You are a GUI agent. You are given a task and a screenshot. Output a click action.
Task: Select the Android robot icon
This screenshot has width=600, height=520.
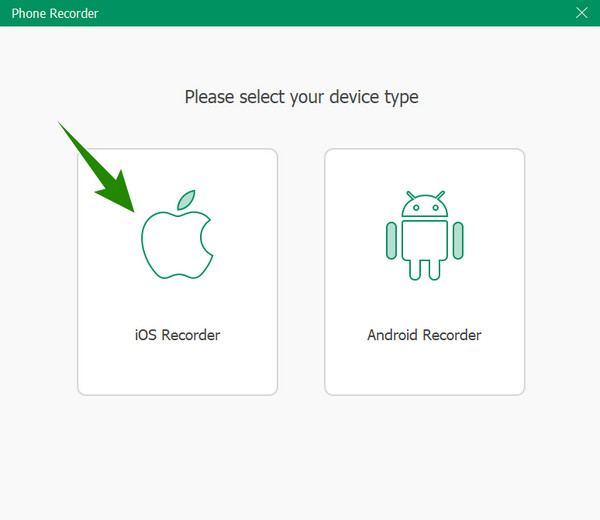(424, 235)
